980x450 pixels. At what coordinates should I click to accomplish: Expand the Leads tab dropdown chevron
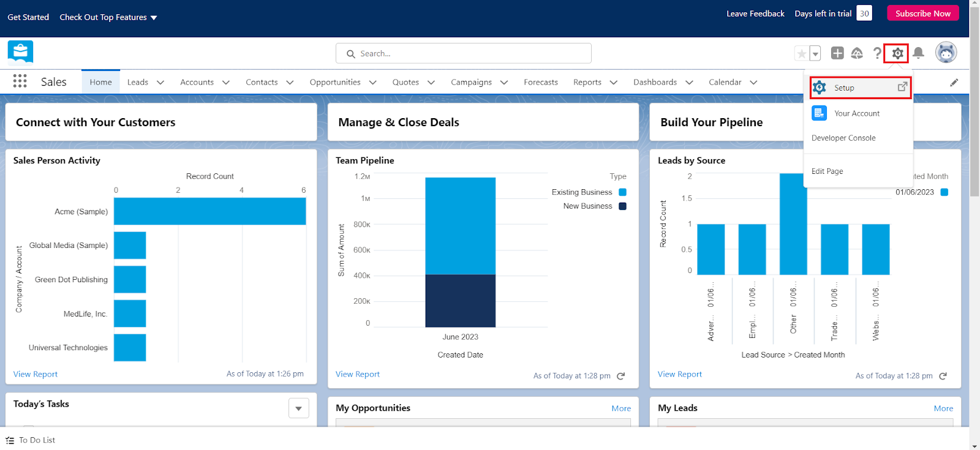point(160,83)
